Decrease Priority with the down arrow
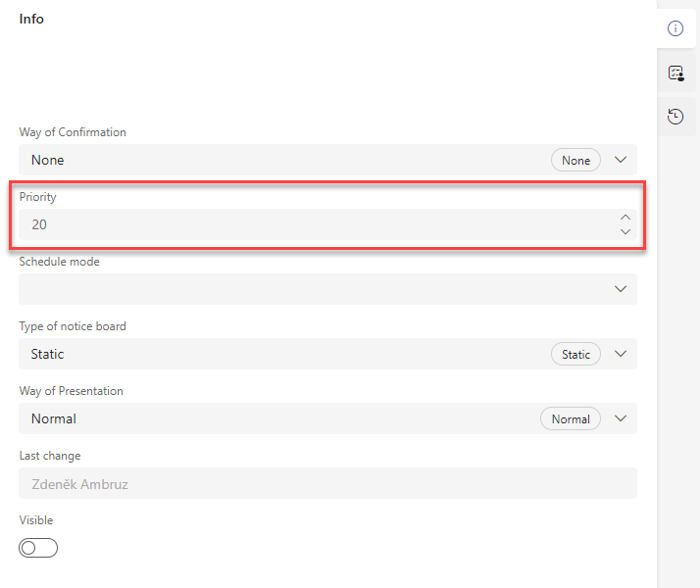This screenshot has height=588, width=700. click(x=625, y=231)
